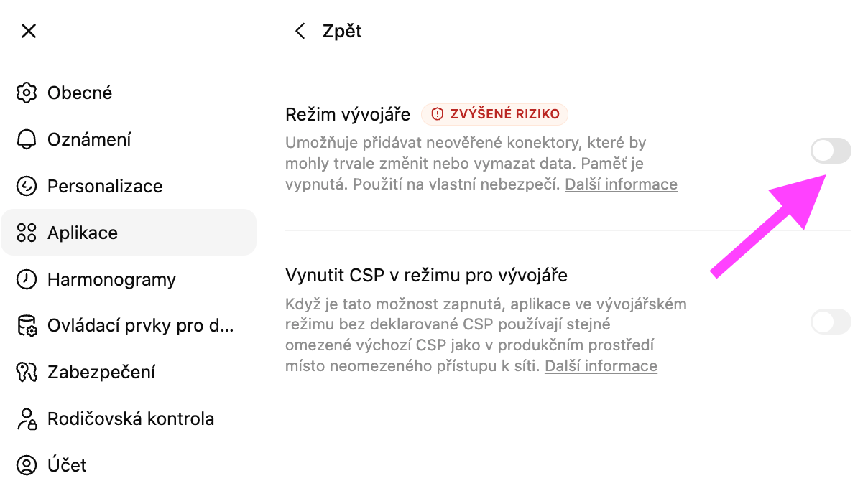Enable the Režim vývojáře toggle
The height and width of the screenshot is (491, 868).
pos(831,151)
